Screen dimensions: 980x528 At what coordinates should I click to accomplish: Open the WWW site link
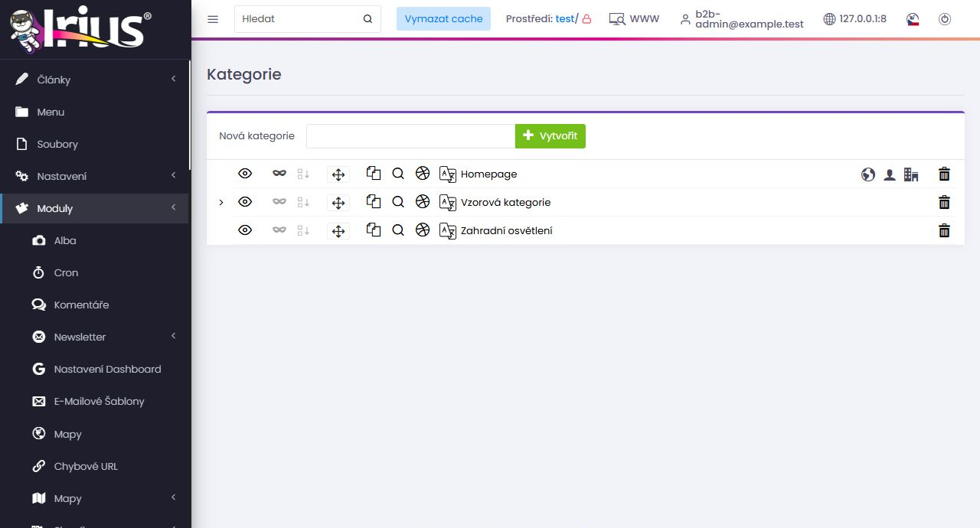(634, 19)
